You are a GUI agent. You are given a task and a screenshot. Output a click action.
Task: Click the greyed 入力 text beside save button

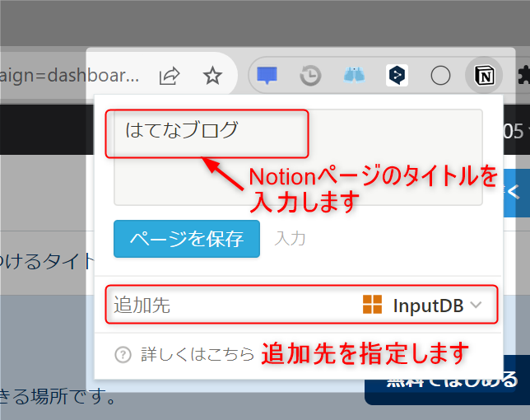click(290, 239)
